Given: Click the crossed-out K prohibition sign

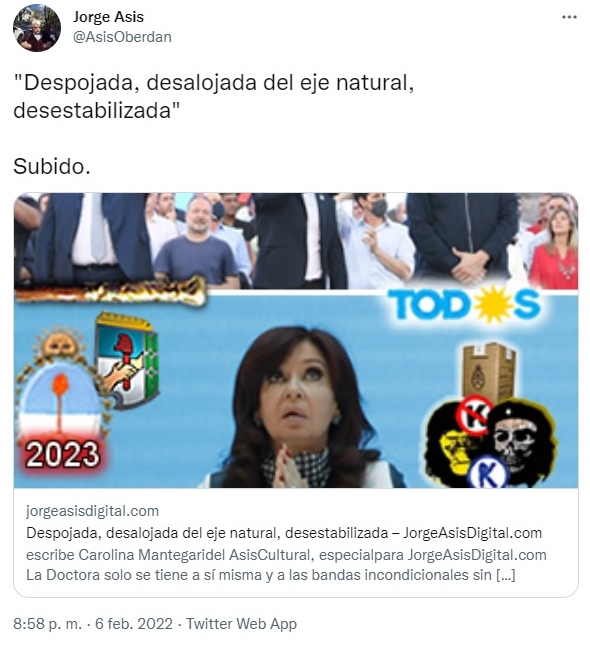Looking at the screenshot, I should 474,415.
